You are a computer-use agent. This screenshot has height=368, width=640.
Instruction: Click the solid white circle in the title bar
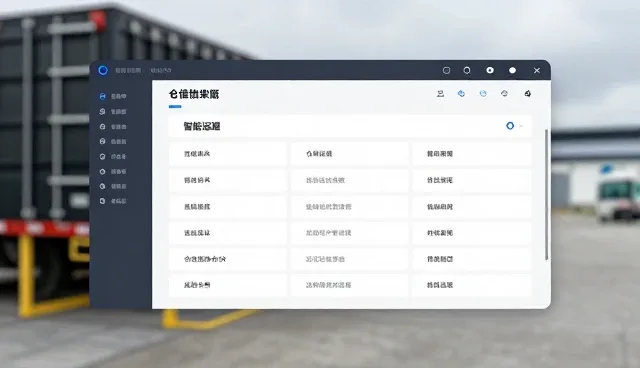click(x=512, y=71)
